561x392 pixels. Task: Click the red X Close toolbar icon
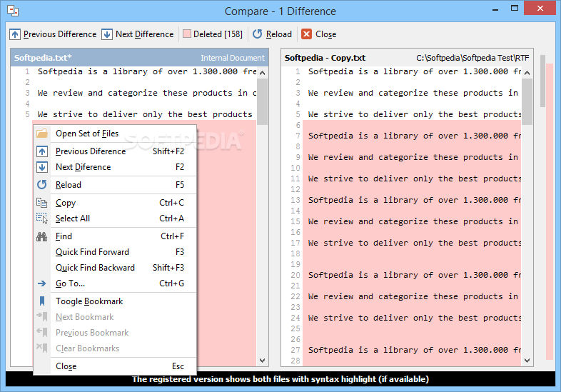(306, 34)
